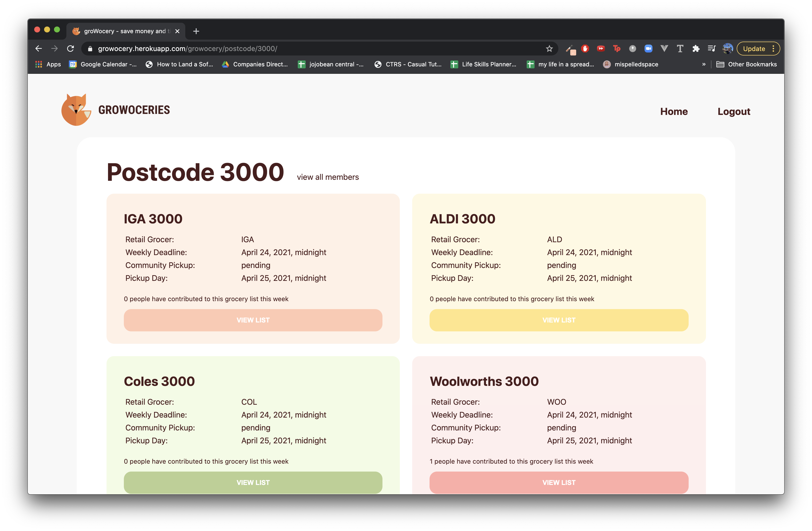Image resolution: width=812 pixels, height=531 pixels.
Task: Click the AdBlock red hand extension
Action: tap(585, 49)
